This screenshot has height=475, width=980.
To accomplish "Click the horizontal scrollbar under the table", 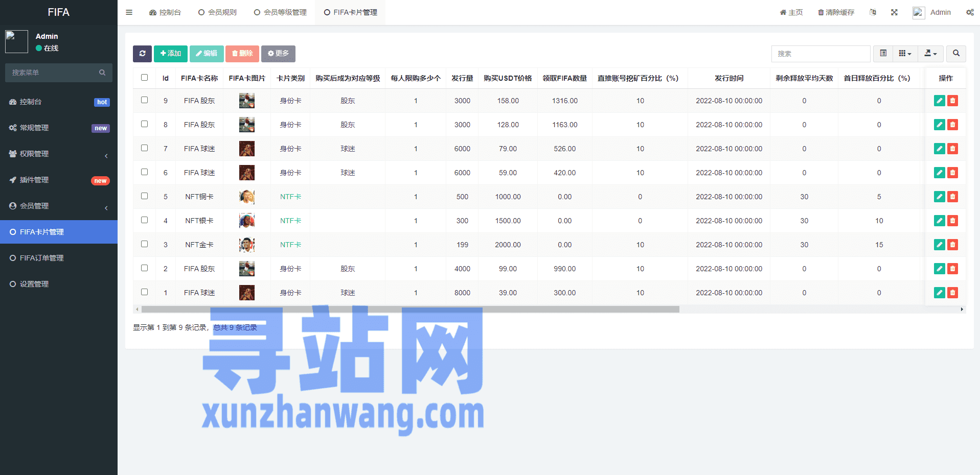I will tap(410, 309).
